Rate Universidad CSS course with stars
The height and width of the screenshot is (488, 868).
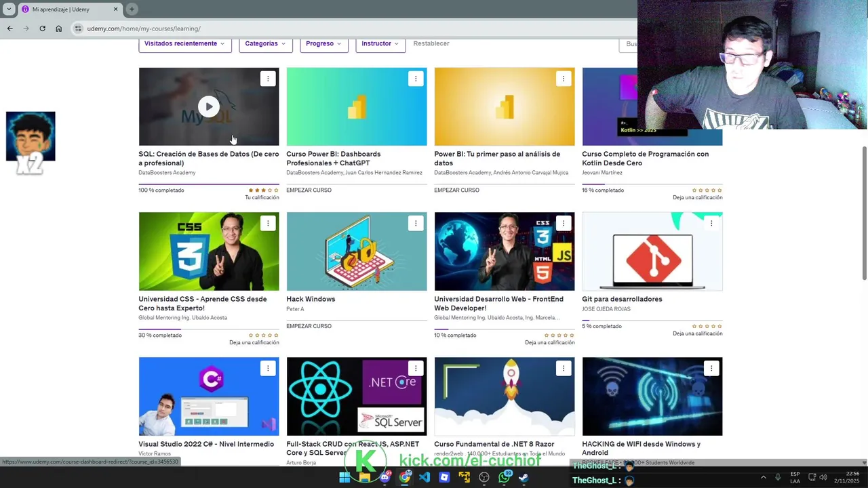[263, 335]
